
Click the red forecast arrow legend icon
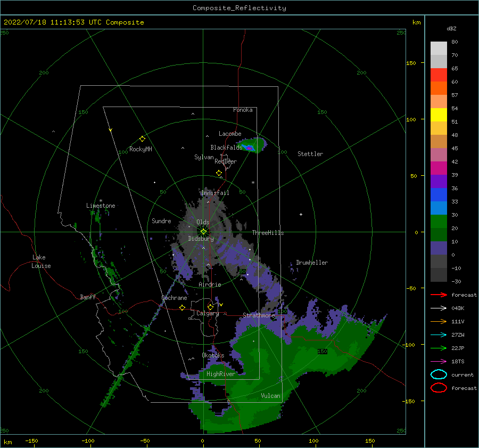coord(439,295)
